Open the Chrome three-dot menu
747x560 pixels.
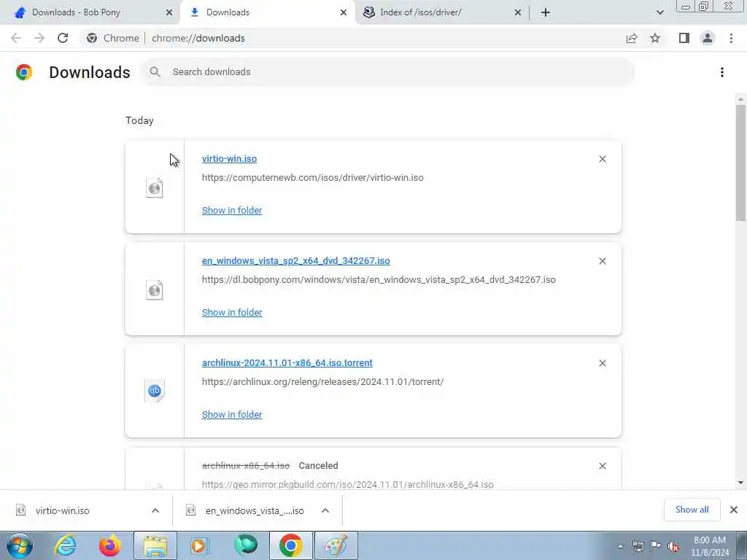(731, 38)
